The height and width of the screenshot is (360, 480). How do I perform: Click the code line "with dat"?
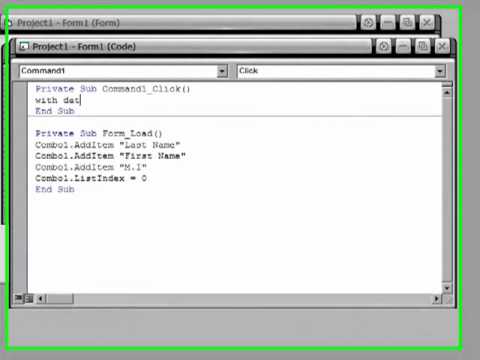pyautogui.click(x=57, y=100)
